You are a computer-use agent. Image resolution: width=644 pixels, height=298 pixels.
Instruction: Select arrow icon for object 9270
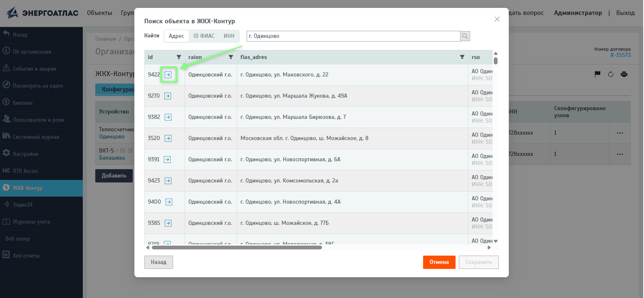[x=168, y=96]
